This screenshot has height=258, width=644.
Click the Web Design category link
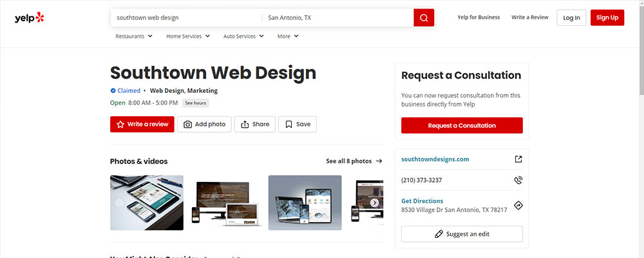tap(167, 90)
